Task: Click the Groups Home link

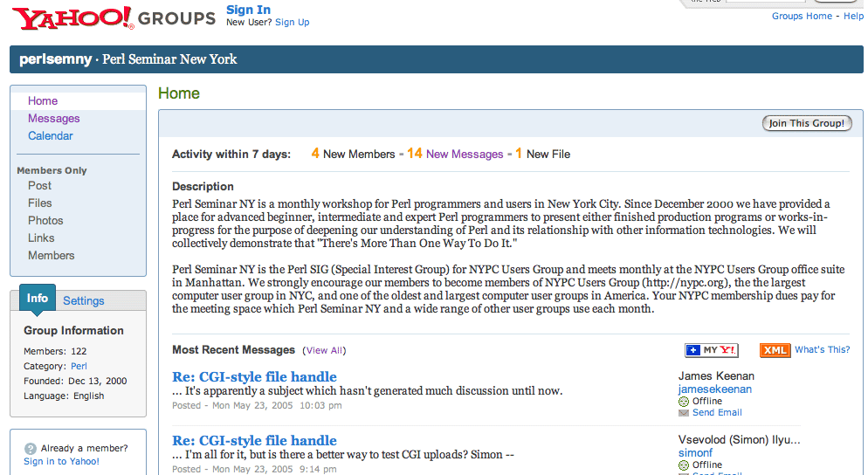Action: pyautogui.click(x=802, y=17)
